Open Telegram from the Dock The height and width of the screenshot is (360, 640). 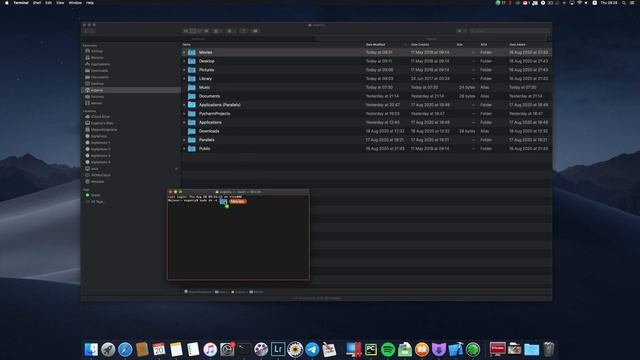[x=312, y=349]
